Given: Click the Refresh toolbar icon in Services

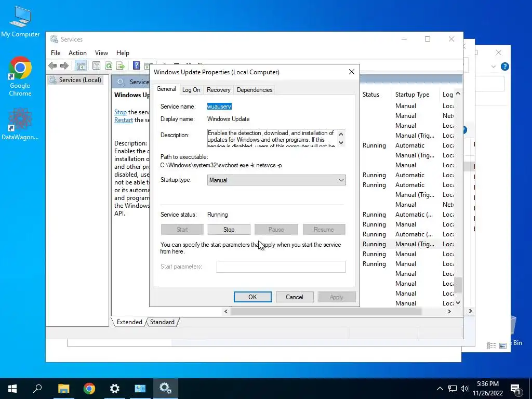Looking at the screenshot, I should [109, 65].
